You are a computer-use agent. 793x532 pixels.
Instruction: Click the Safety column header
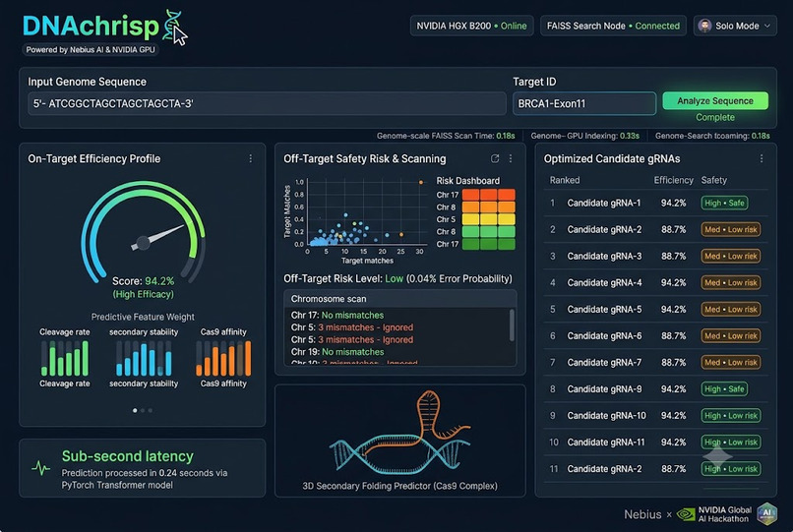click(713, 180)
